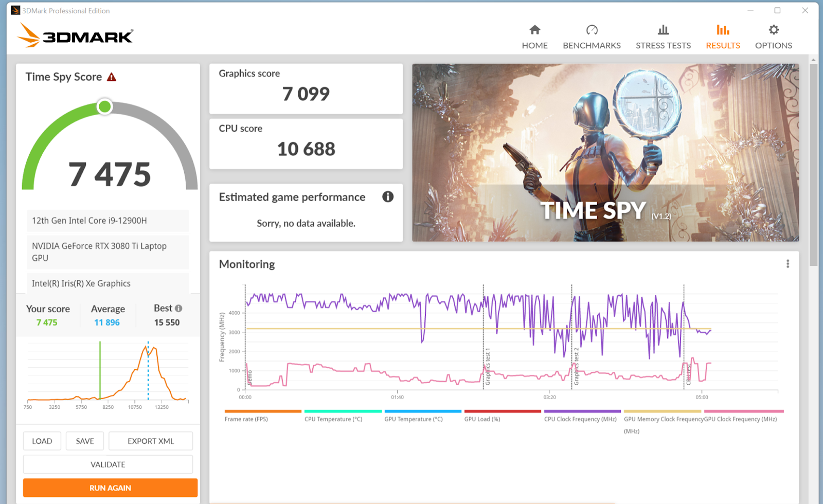Click the SAVE button

click(x=85, y=441)
